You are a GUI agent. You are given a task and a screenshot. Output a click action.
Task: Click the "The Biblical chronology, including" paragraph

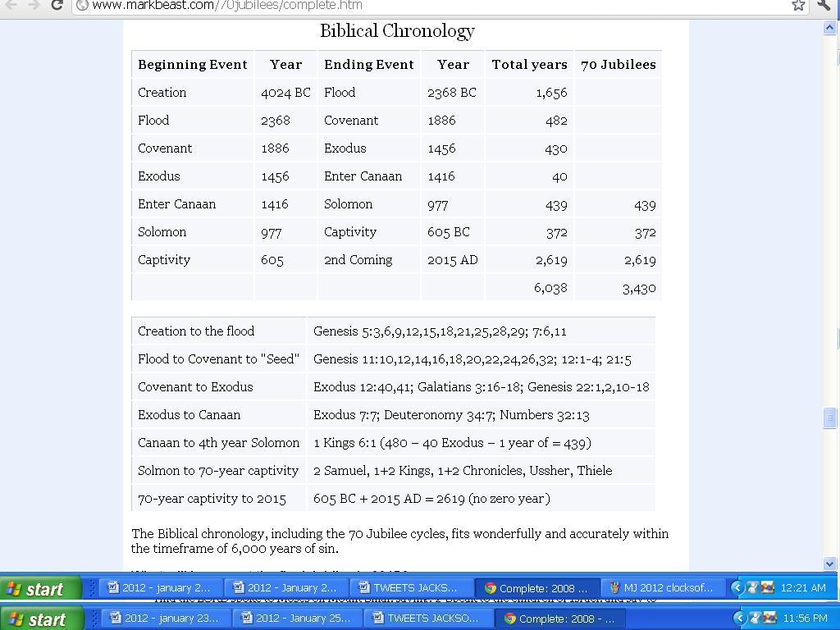tap(399, 541)
